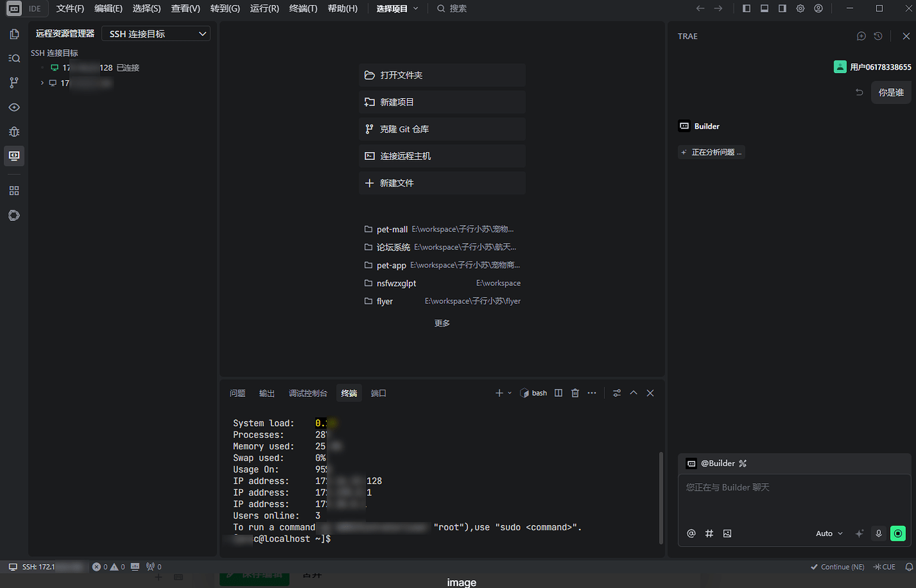916x588 pixels.
Task: Open the 文件(F) menu
Action: click(x=70, y=9)
